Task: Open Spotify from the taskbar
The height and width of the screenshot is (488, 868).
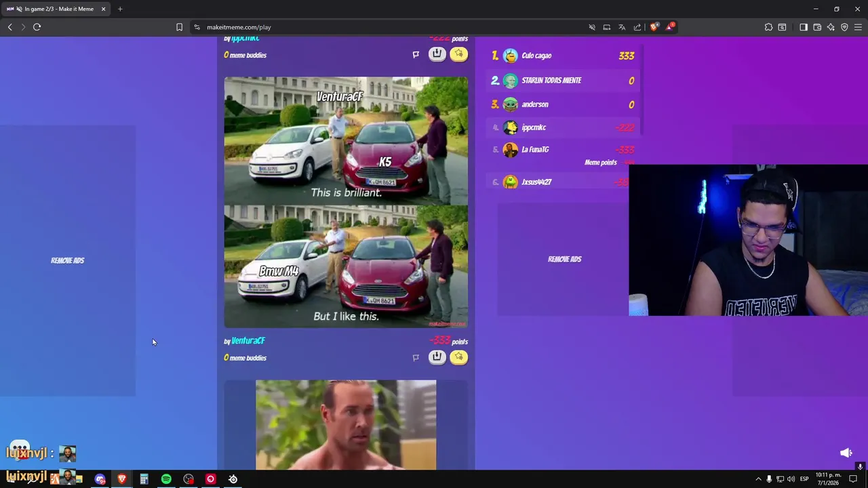Action: point(166,479)
